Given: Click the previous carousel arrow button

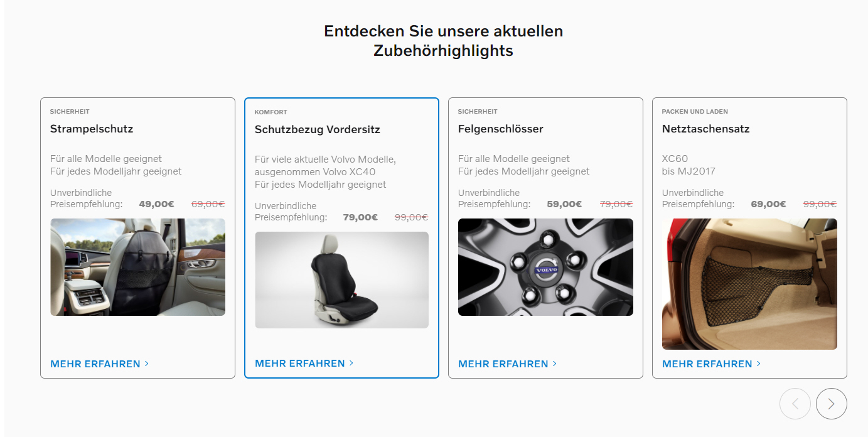Looking at the screenshot, I should coord(795,404).
